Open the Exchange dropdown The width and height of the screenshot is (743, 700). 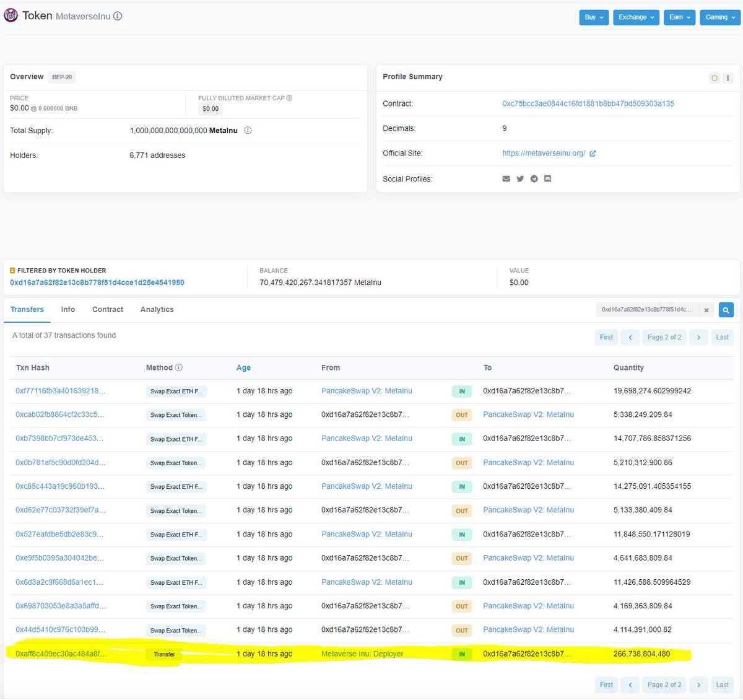pos(637,17)
